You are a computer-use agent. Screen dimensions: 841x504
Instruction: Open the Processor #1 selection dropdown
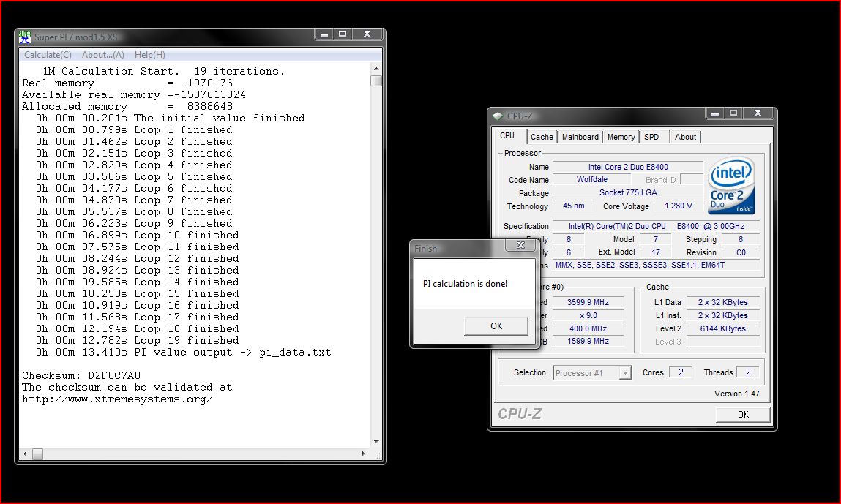592,372
